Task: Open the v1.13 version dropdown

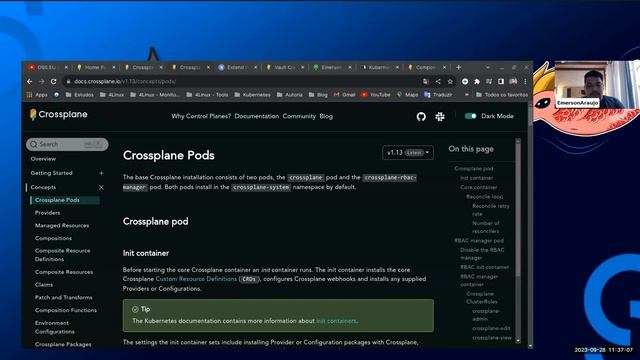Action: (x=408, y=153)
